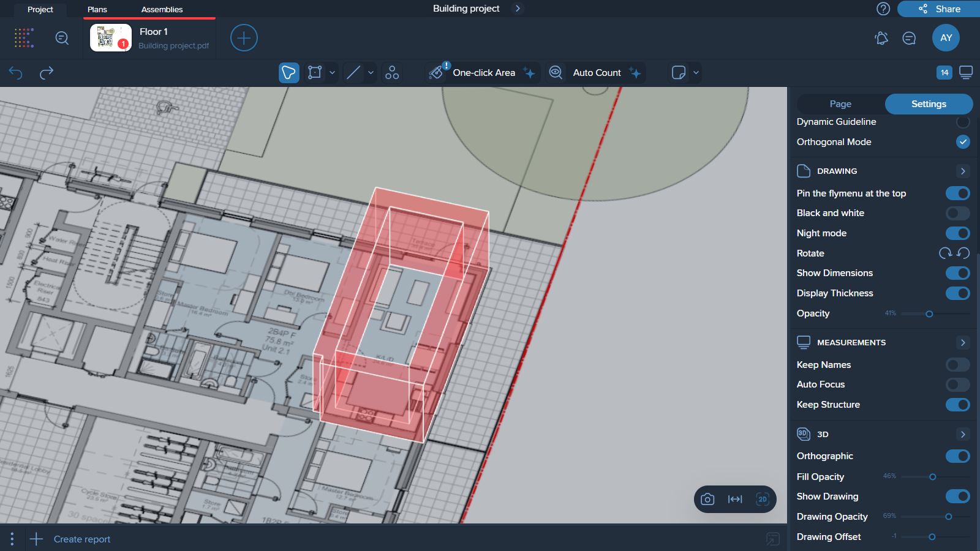The height and width of the screenshot is (551, 980).
Task: Expand the 3D section chevron
Action: [x=963, y=435]
